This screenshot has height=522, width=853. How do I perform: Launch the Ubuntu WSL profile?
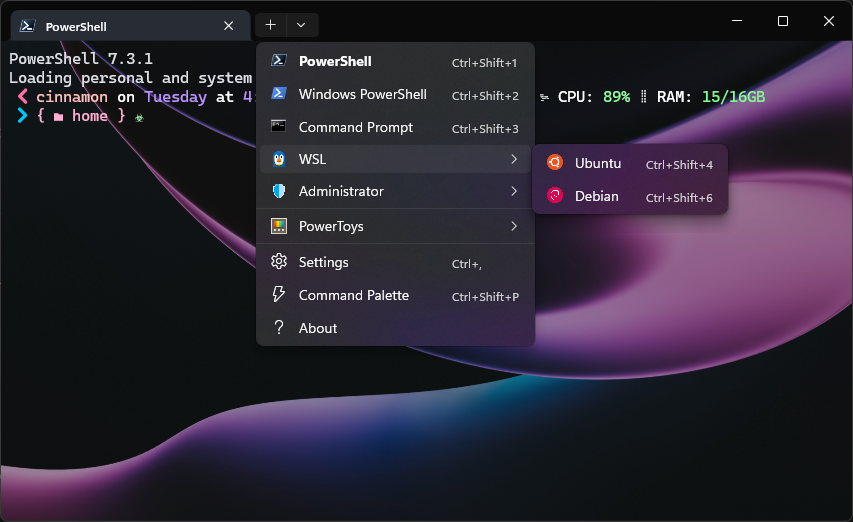coord(630,163)
